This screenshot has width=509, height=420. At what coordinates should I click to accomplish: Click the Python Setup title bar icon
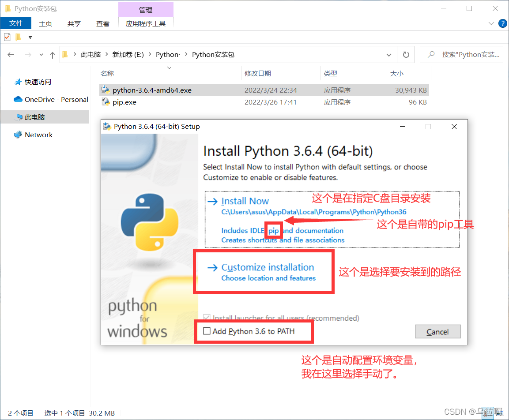click(107, 126)
